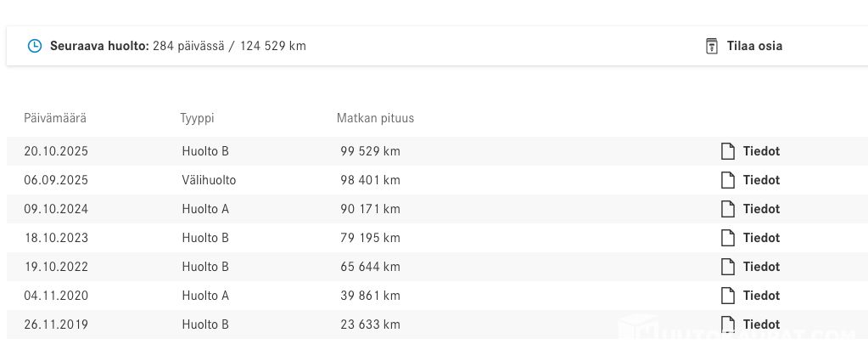
Task: Click document icon for 18.10.2023 service
Action: (727, 238)
